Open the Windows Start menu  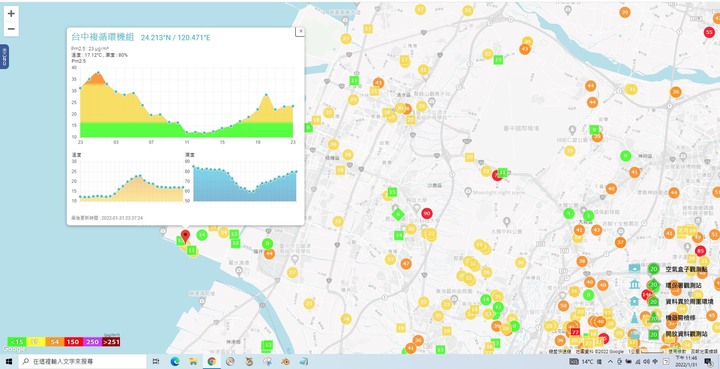[9, 362]
